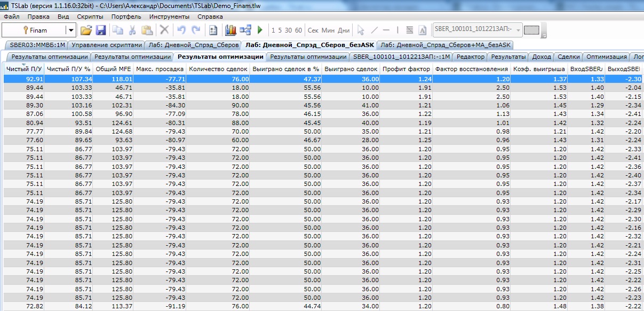Expand the SBER_100101 instrument dropdown

(517, 29)
